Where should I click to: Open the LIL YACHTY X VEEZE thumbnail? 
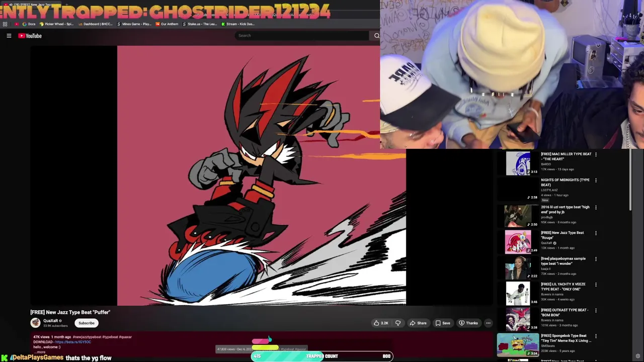pos(518,294)
